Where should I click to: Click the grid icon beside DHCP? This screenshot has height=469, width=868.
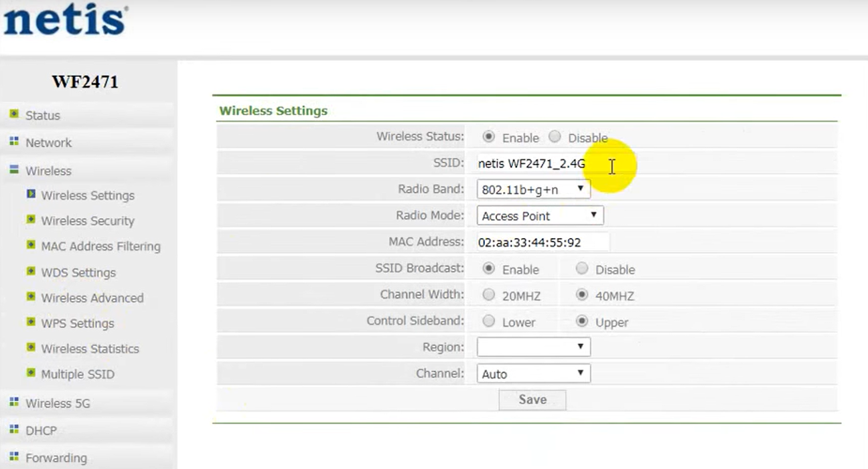click(14, 430)
